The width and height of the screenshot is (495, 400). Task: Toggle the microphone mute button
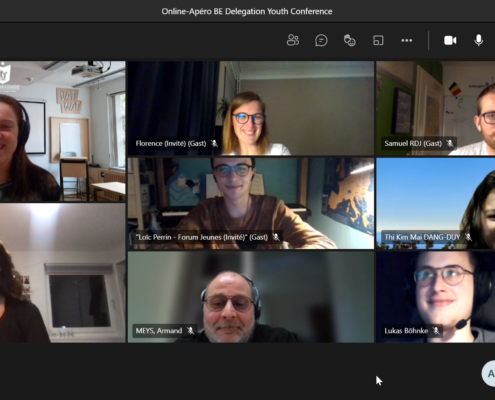[479, 40]
